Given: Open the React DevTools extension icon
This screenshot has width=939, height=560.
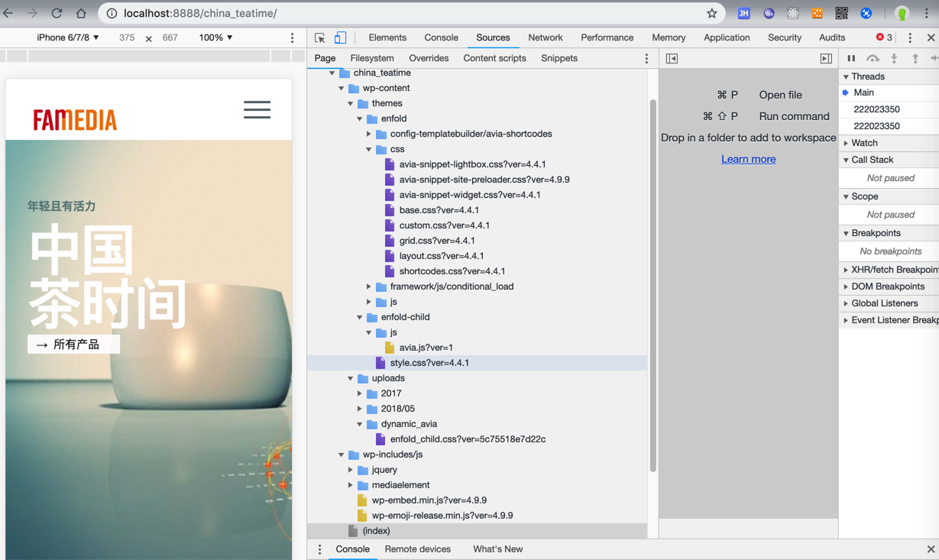Looking at the screenshot, I should [x=793, y=13].
